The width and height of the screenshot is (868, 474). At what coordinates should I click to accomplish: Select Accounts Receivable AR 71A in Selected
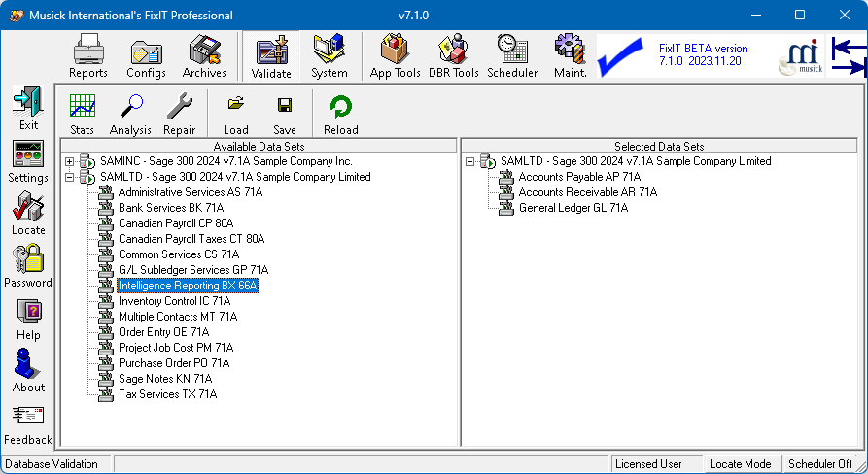point(587,192)
